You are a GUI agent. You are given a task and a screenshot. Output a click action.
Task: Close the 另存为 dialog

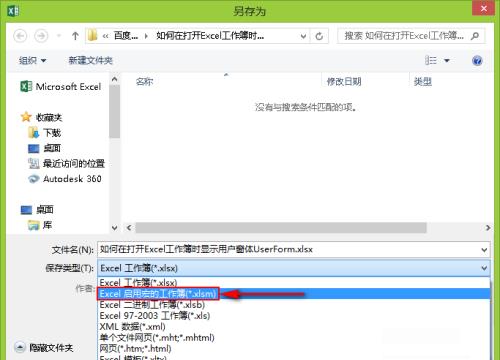pyautogui.click(x=483, y=8)
